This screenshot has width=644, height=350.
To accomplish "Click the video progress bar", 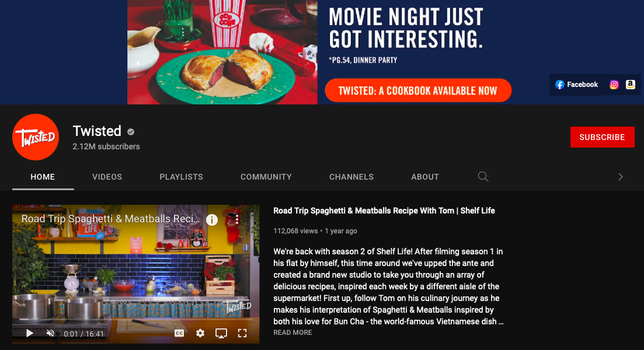I will (x=135, y=320).
